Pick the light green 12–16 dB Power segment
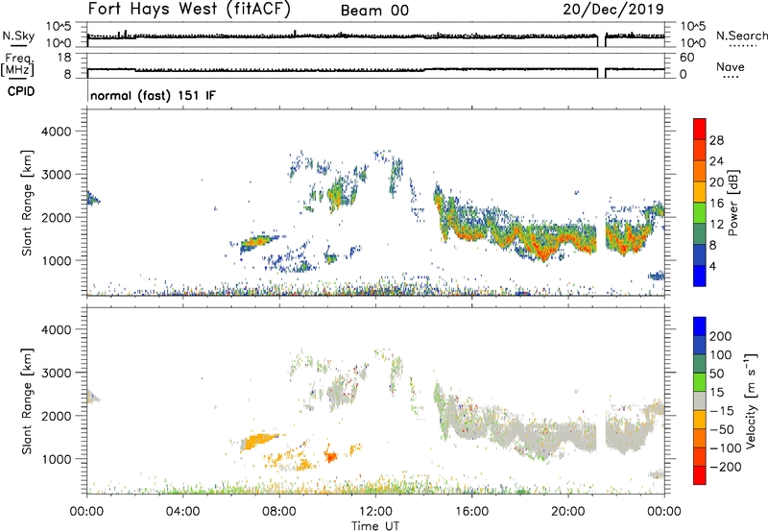Image resolution: width=768 pixels, height=532 pixels. coord(700,213)
